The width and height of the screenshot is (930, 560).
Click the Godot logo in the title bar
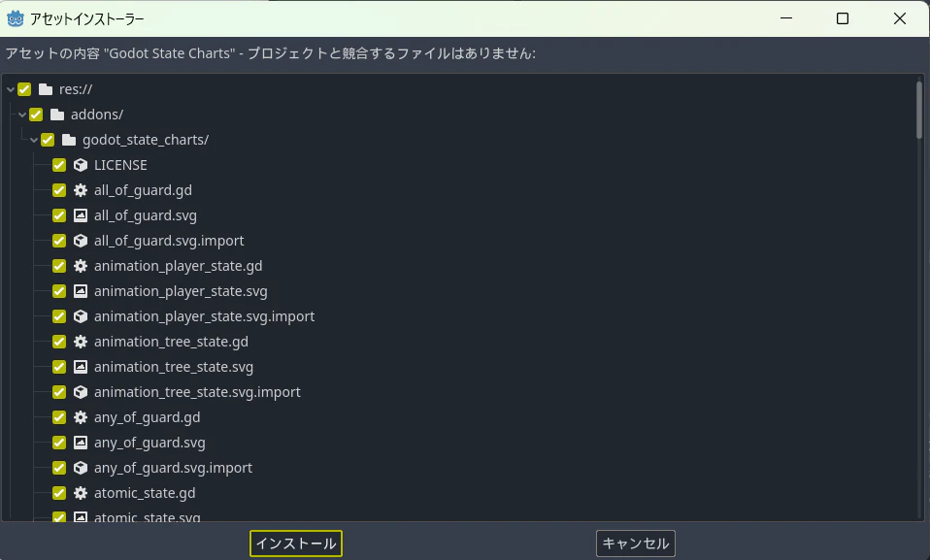click(16, 19)
